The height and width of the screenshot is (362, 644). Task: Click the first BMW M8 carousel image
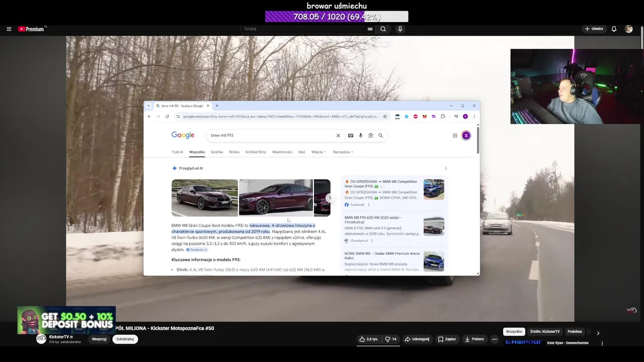(x=205, y=198)
